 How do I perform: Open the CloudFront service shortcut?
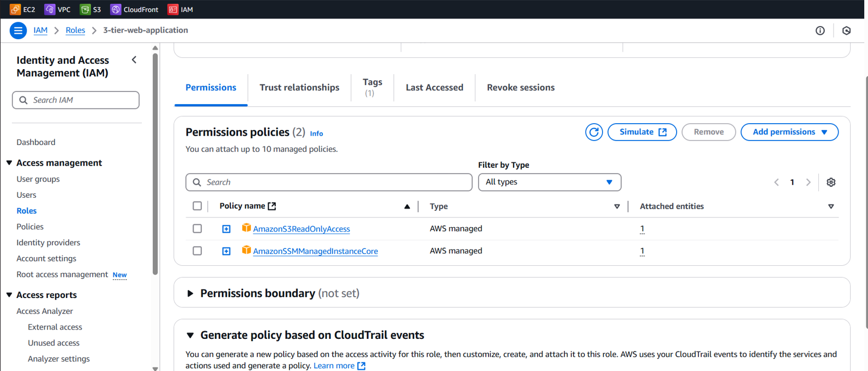(134, 9)
